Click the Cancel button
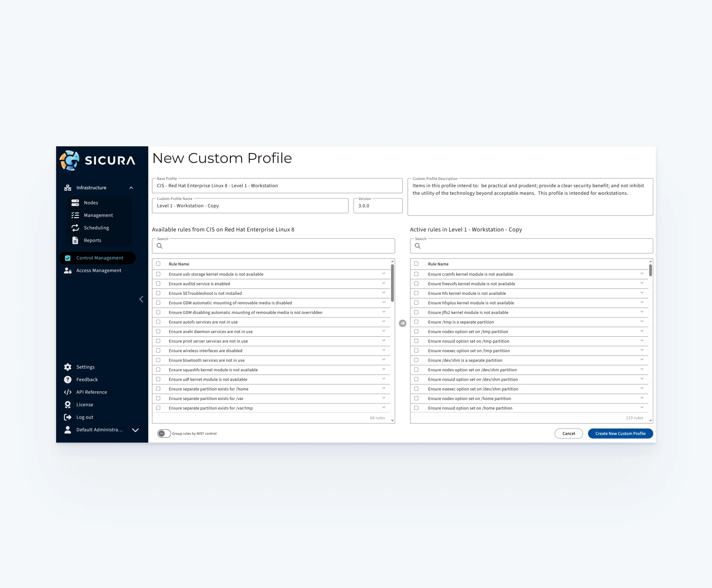 (x=568, y=433)
